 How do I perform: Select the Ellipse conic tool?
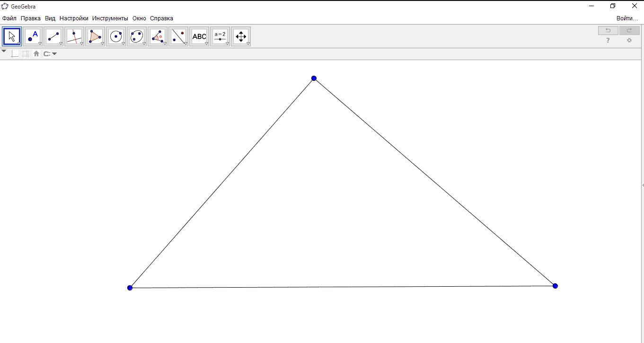(137, 36)
